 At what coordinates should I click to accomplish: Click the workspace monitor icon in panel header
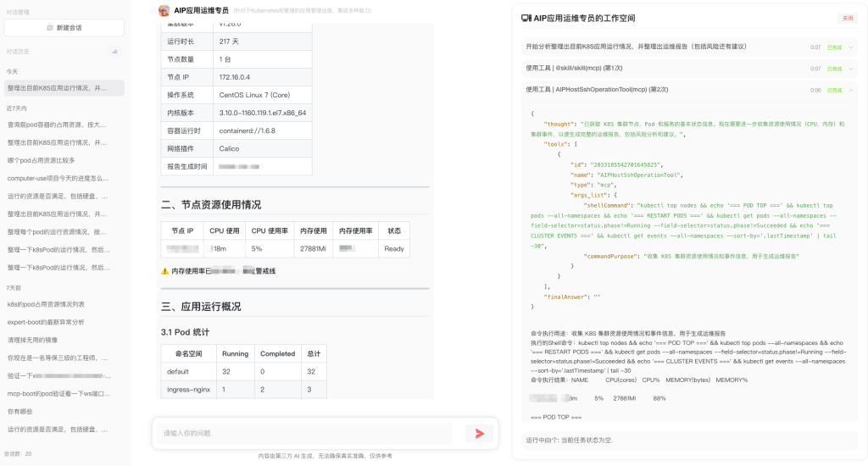526,18
